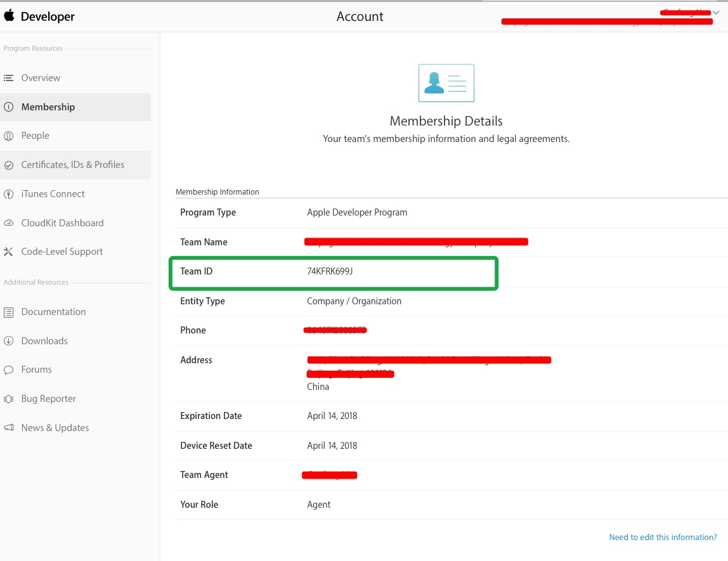The width and height of the screenshot is (728, 561).
Task: Click the iTunes Connect icon
Action: [8, 194]
